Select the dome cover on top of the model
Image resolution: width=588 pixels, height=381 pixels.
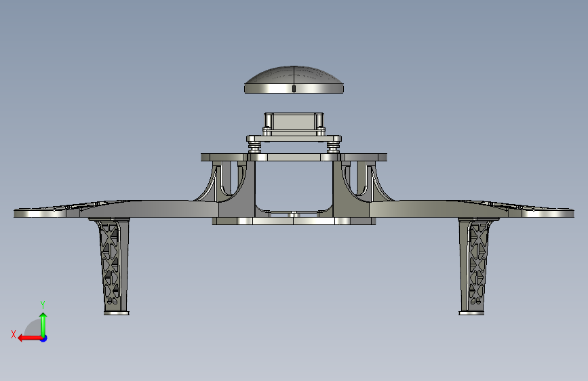click(x=294, y=80)
